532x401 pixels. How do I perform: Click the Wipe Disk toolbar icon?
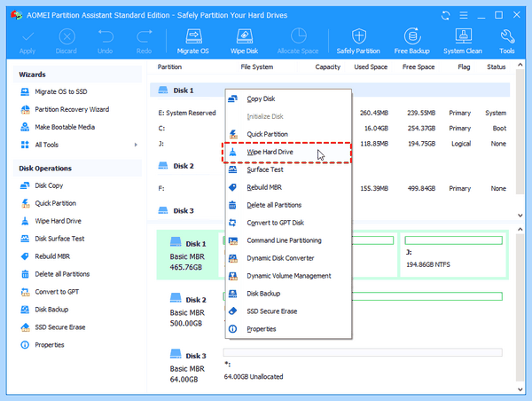(x=245, y=41)
